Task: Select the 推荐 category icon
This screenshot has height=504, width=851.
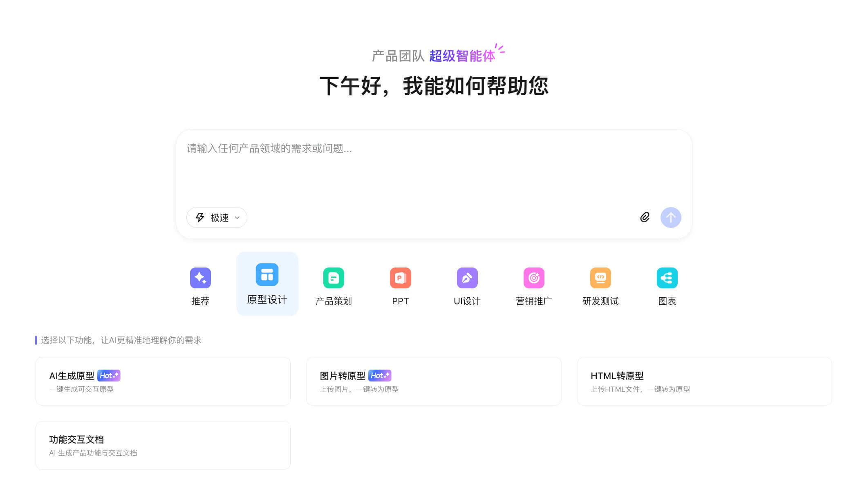Action: coord(200,277)
